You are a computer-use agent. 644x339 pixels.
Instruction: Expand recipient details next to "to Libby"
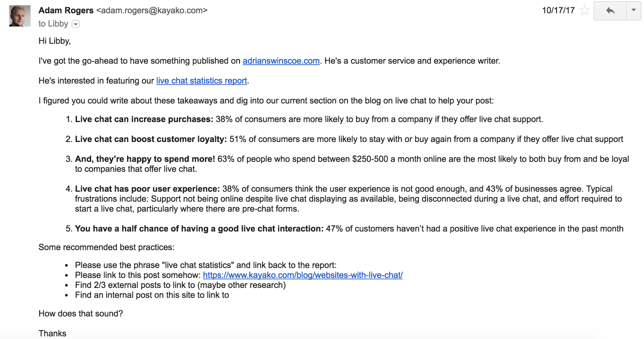pos(76,24)
